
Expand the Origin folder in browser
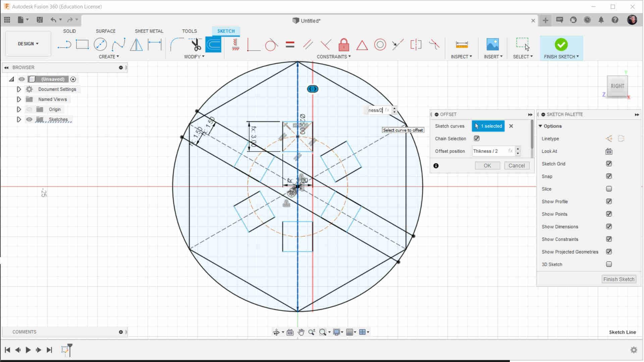point(18,109)
